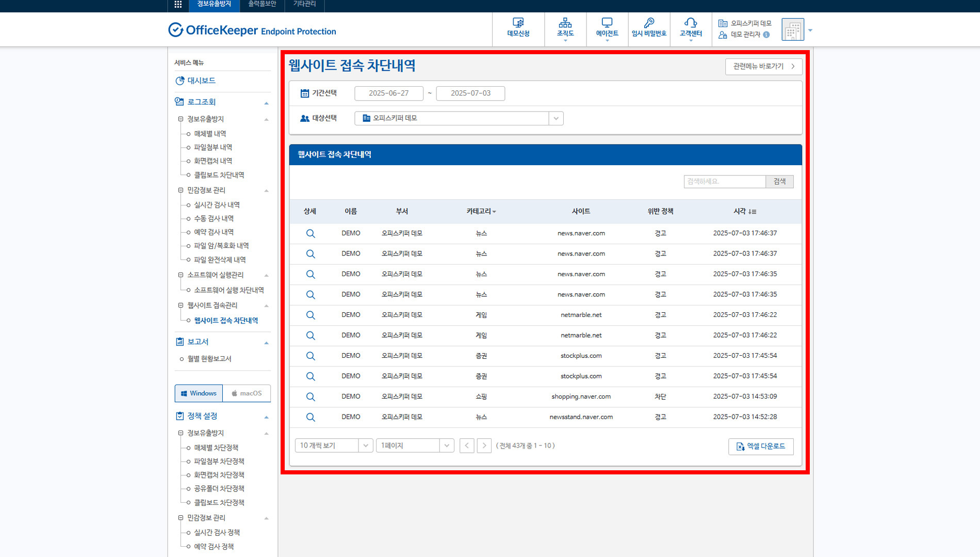This screenshot has height=557, width=980.
Task: Open the apps grid icon in top bar
Action: coord(178,4)
